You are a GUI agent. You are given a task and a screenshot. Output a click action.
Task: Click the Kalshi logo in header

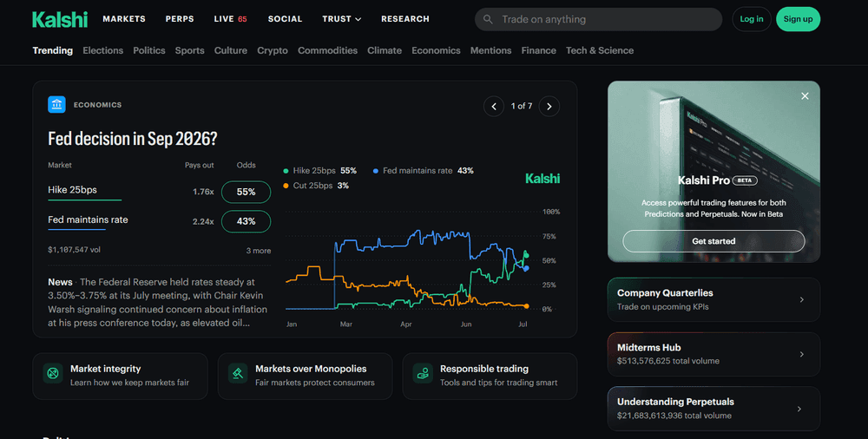pos(60,19)
